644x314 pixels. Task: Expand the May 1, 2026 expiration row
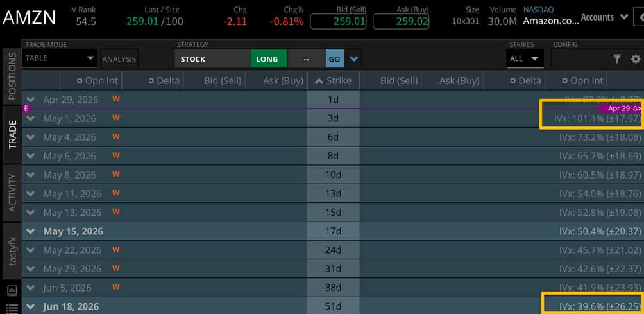click(x=30, y=118)
